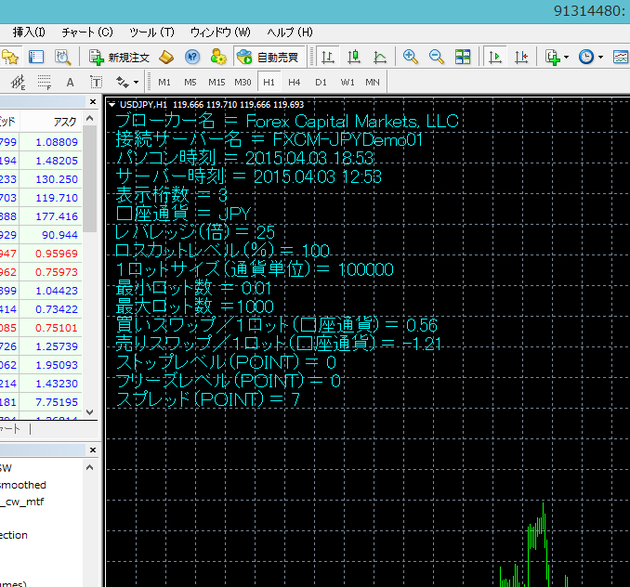Image resolution: width=630 pixels, height=587 pixels.
Task: Click the blue round help icon
Action: 192,57
